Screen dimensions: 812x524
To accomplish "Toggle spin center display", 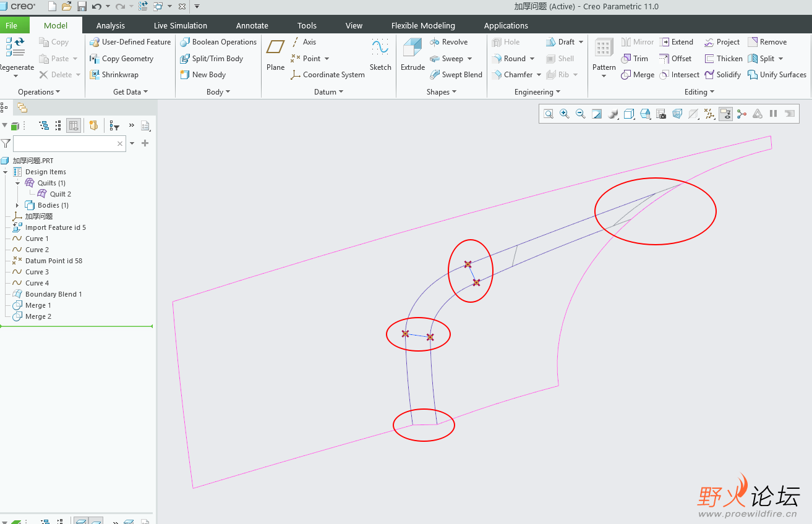I will tap(741, 114).
